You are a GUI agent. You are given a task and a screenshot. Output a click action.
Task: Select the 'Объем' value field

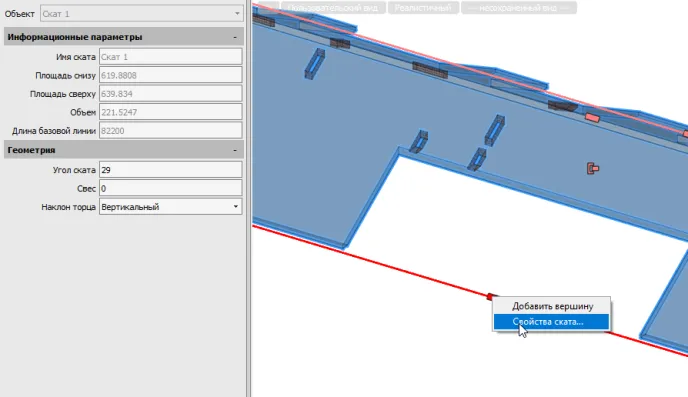[171, 112]
